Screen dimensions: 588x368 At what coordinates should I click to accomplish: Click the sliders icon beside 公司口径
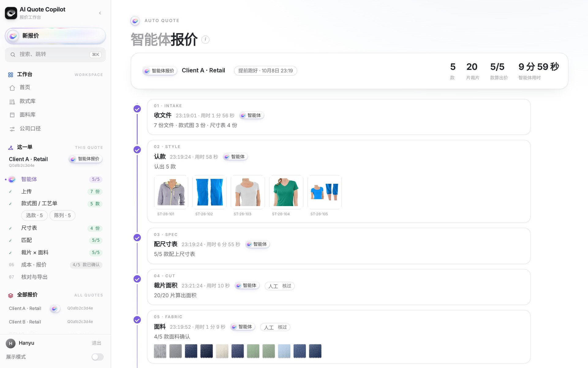point(12,129)
